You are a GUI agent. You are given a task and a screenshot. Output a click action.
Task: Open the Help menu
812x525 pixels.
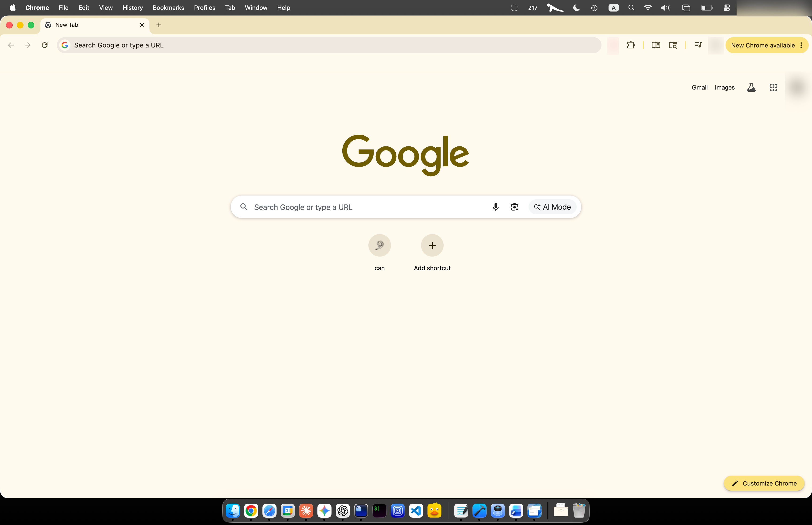[x=284, y=8]
